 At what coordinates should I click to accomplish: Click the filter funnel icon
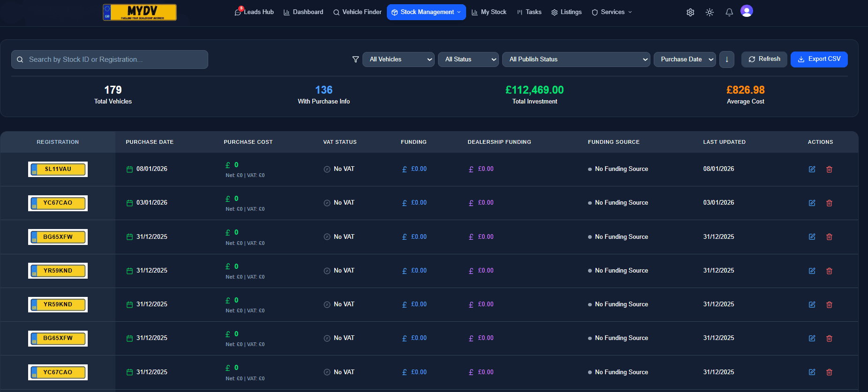[355, 59]
